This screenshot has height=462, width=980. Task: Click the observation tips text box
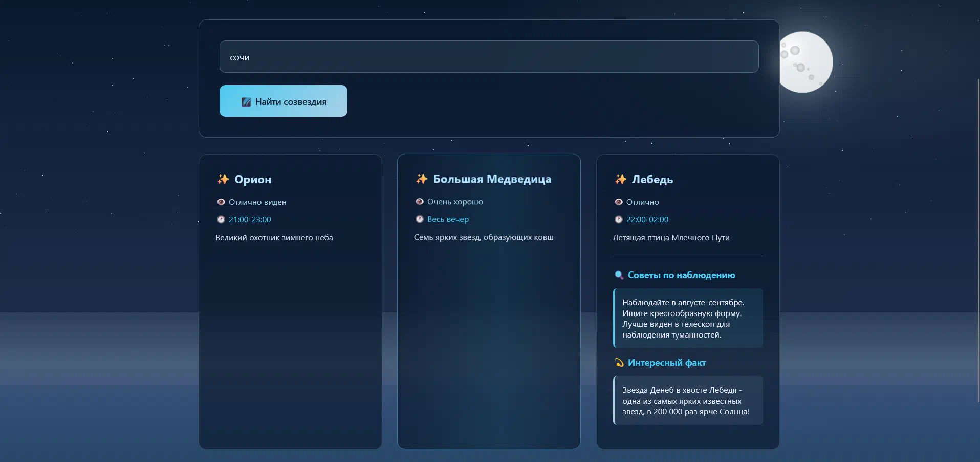[x=688, y=318]
